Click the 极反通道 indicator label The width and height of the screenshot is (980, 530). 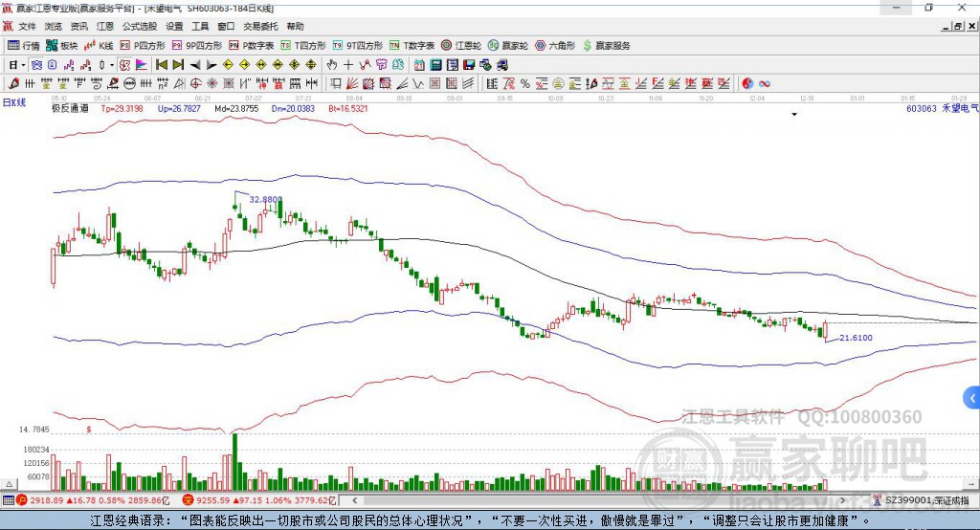70,109
